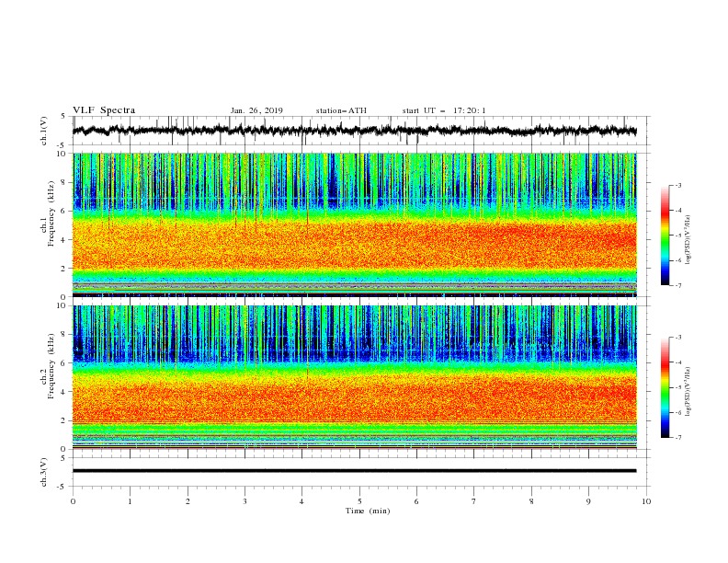Click the ch.2 'Frequency (kHz)' axis label
Viewport: 728px width, 563px height.
click(51, 366)
